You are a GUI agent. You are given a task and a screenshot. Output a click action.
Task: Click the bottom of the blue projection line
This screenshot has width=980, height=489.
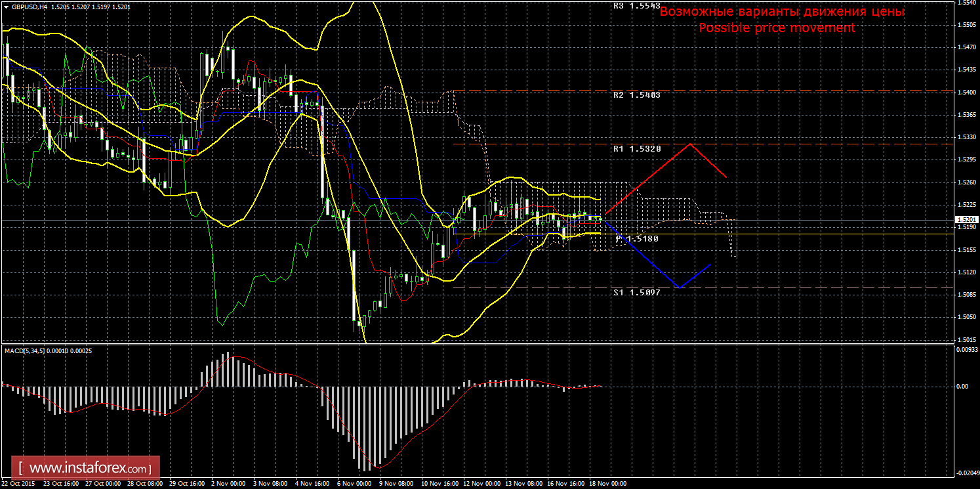(680, 287)
